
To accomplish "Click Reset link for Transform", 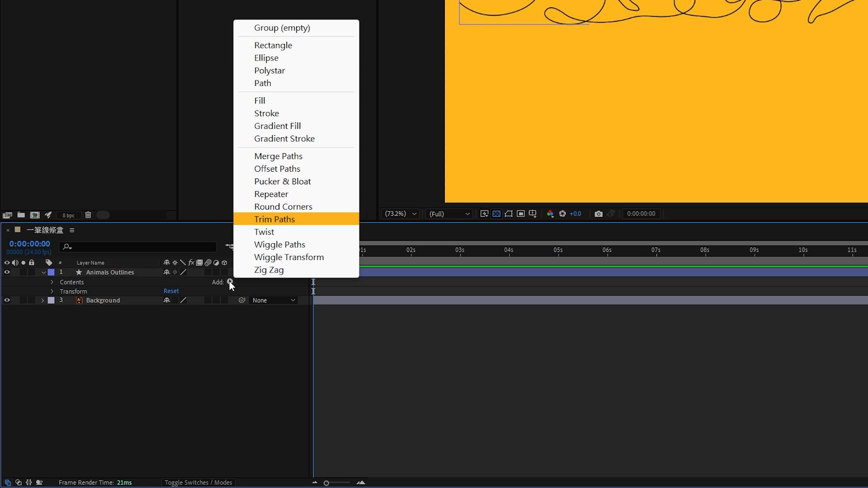I will click(x=171, y=291).
